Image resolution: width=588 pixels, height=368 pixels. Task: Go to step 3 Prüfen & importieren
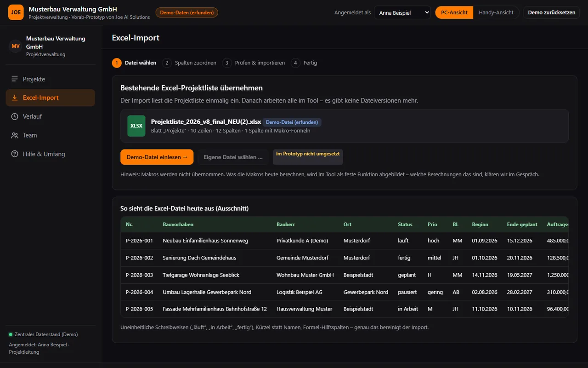[254, 63]
